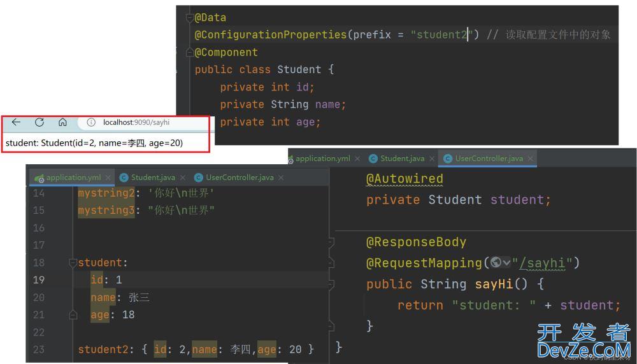
Task: Click the 'id: 1' value
Action: tap(118, 280)
